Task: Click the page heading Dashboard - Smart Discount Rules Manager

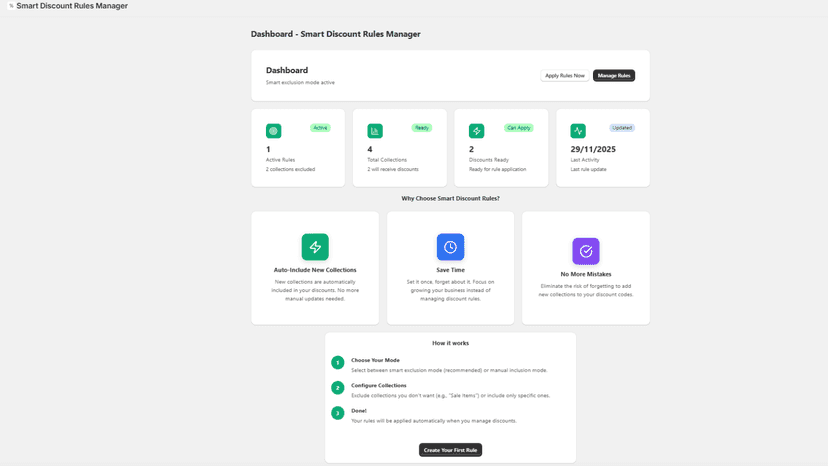Action: coord(335,34)
